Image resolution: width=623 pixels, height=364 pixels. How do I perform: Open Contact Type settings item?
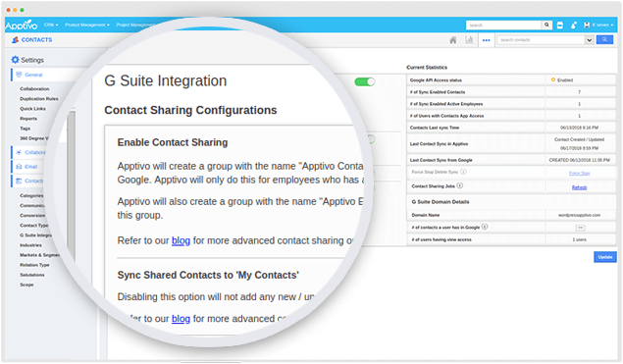coord(34,226)
